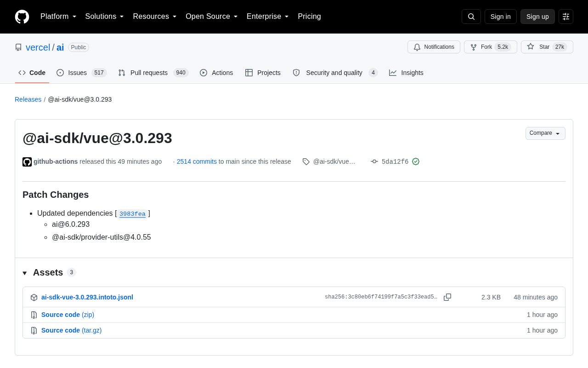Open the ai repository link

[x=60, y=47]
